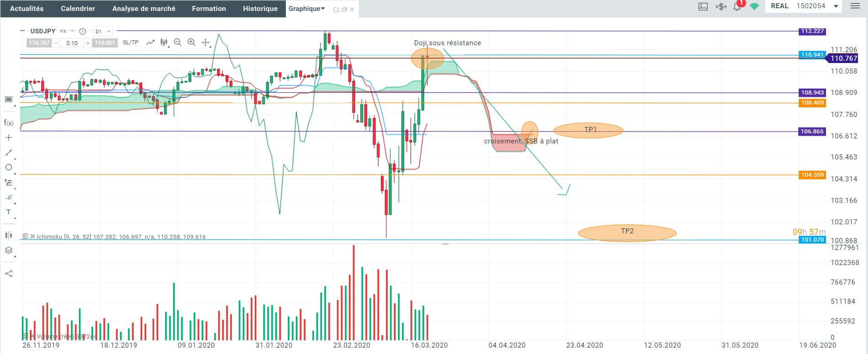Select the TP2 ellipse annotation
This screenshot has width=868, height=354.
click(x=627, y=232)
